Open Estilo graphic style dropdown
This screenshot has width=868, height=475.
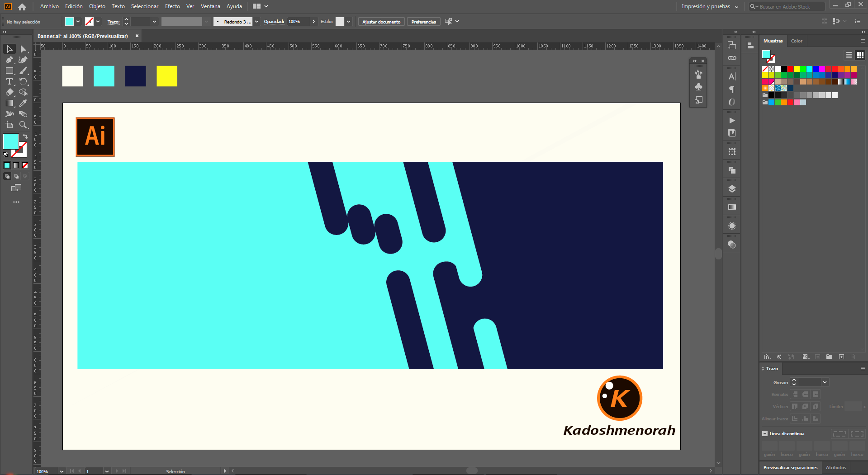[349, 22]
